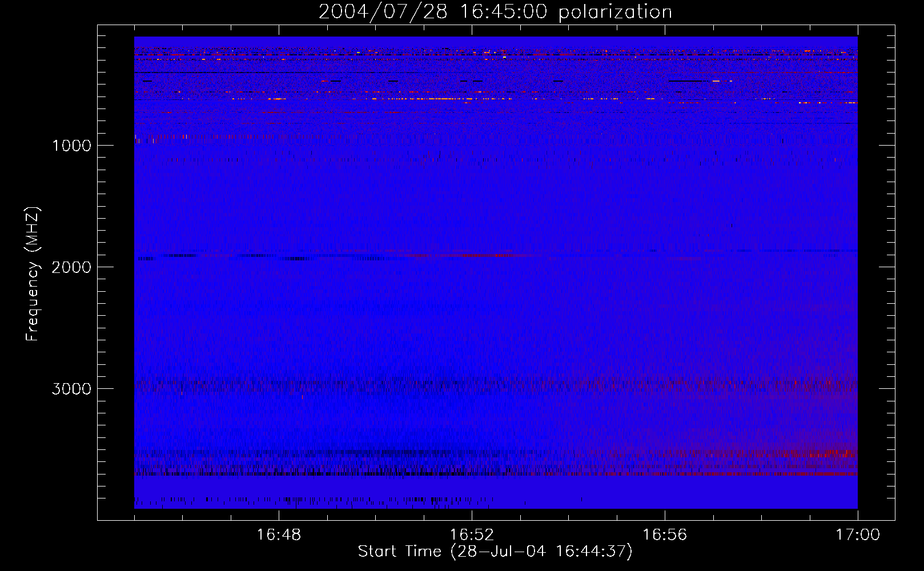Select the 'Frequency (MHZ)' axis label
Screen dimensions: 924x571
pos(33,274)
